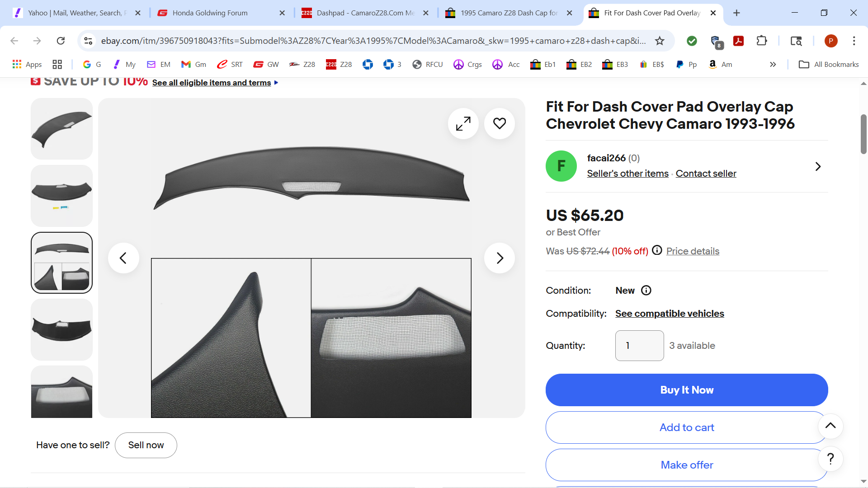Click the Buy It Now button
The width and height of the screenshot is (868, 488).
(686, 390)
